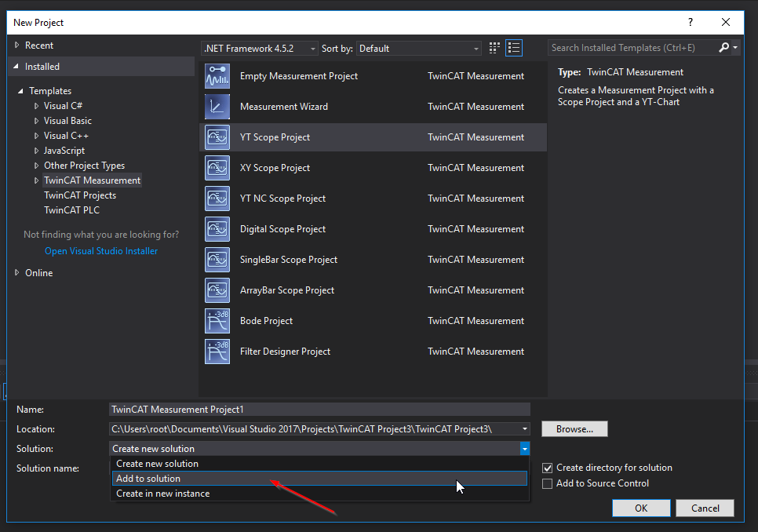Expand the TwinCAT Measurement node arrow
Screen dimensions: 758x532
pos(36,180)
